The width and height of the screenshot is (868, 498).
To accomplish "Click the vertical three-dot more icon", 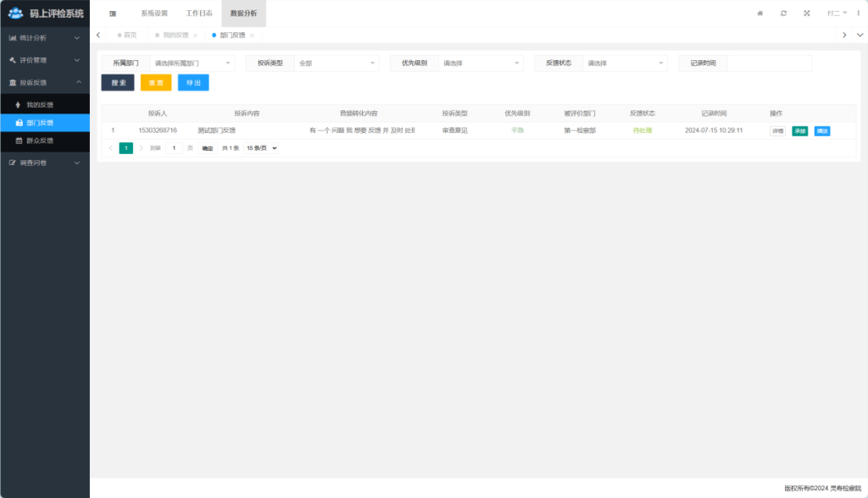I will [858, 14].
